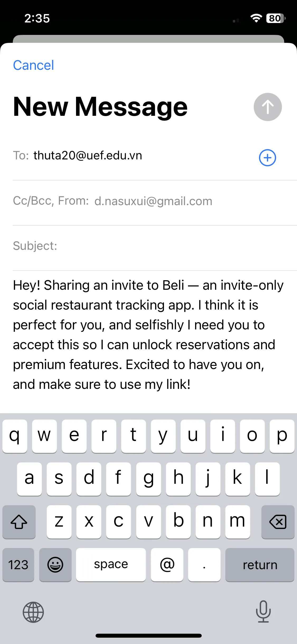Switch to the 123 numbers keyboard
297x644 pixels.
tap(18, 565)
